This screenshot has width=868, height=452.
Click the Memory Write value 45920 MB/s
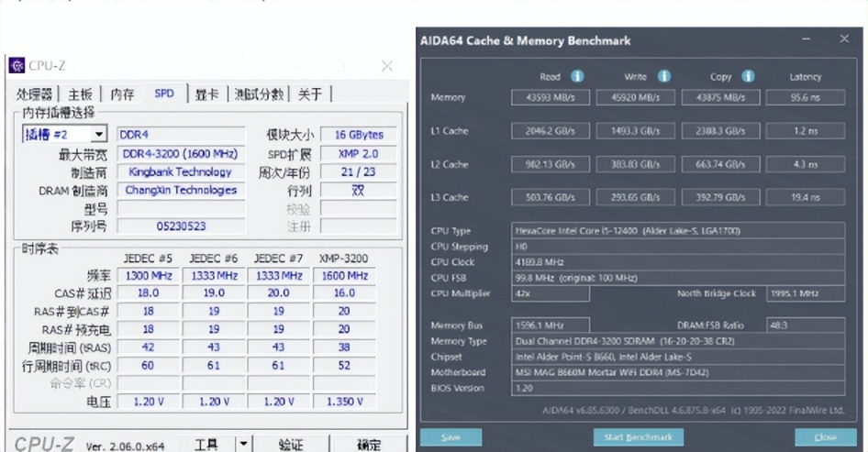[636, 97]
